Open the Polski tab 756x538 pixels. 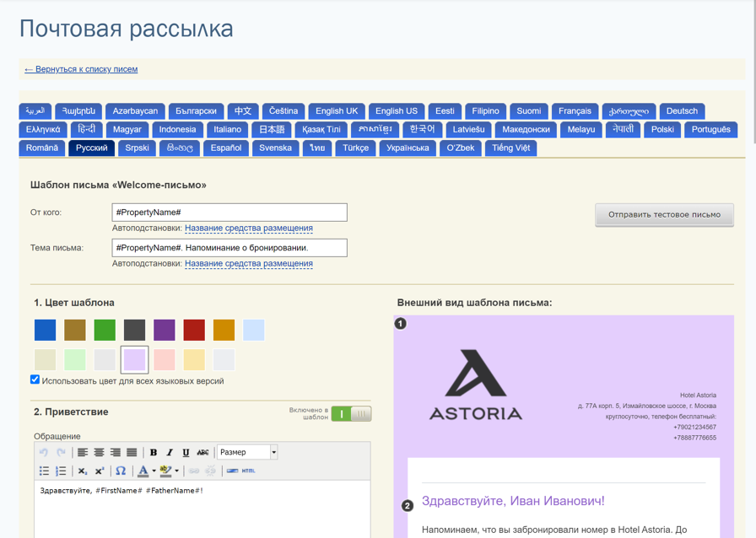click(662, 130)
